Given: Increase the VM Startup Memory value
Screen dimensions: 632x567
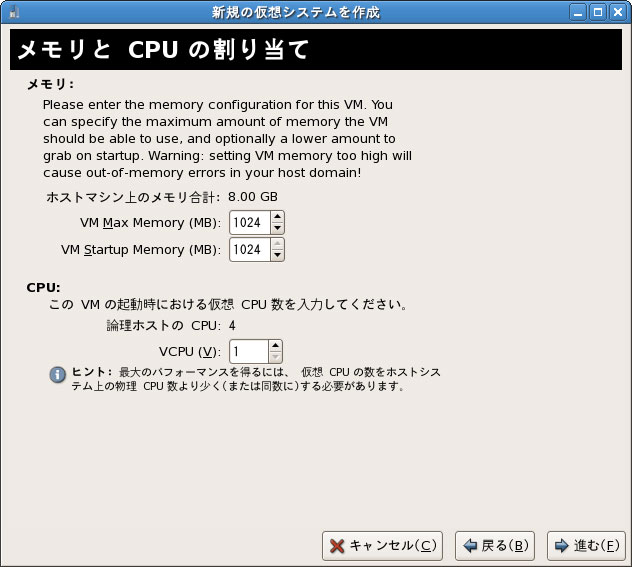Looking at the screenshot, I should [x=277, y=243].
